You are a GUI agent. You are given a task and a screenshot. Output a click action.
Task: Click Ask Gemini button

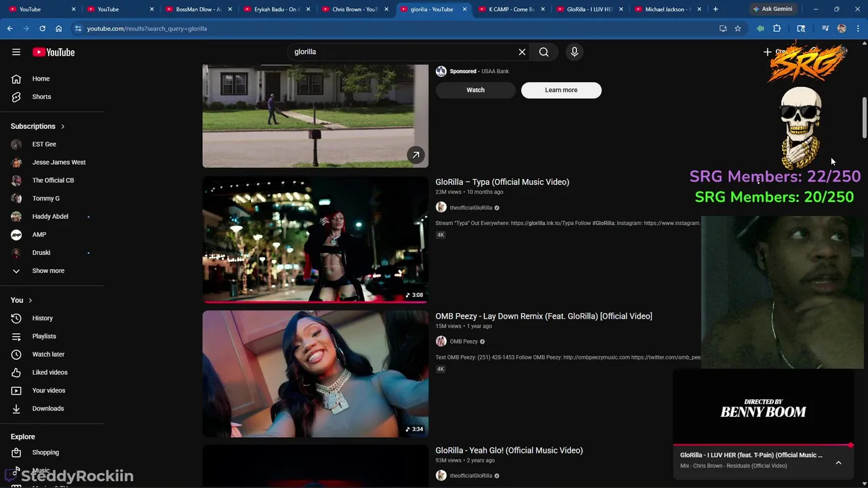(772, 9)
